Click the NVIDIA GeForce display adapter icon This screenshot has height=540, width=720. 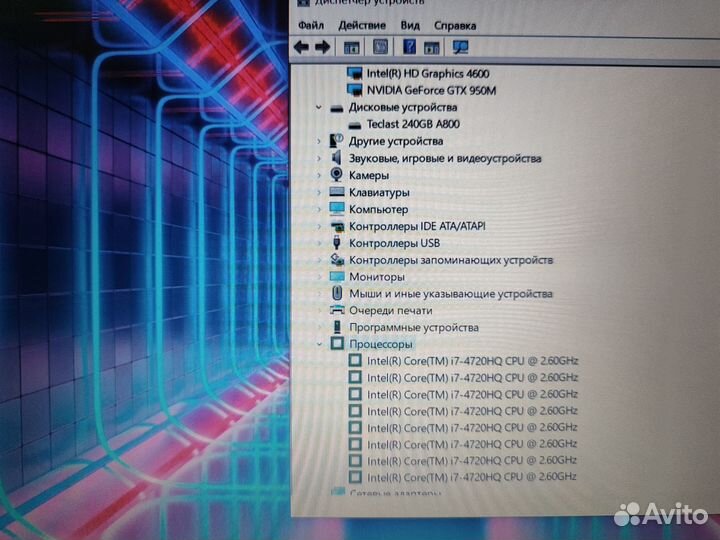coord(354,90)
